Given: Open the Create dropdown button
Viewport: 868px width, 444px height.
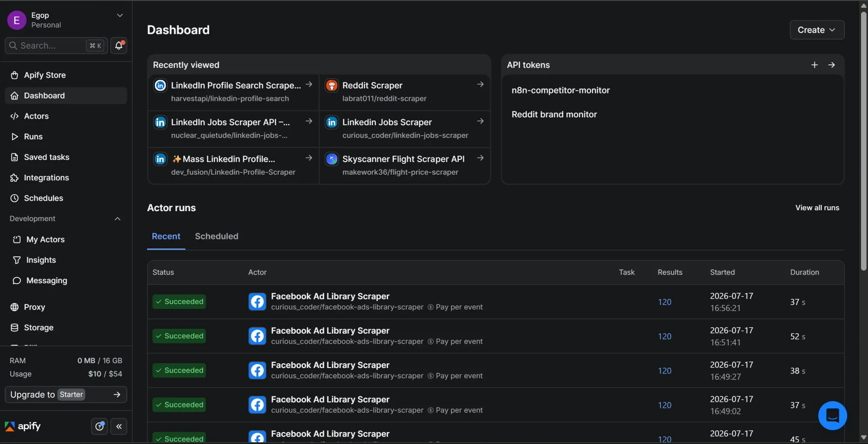Looking at the screenshot, I should click(x=817, y=30).
